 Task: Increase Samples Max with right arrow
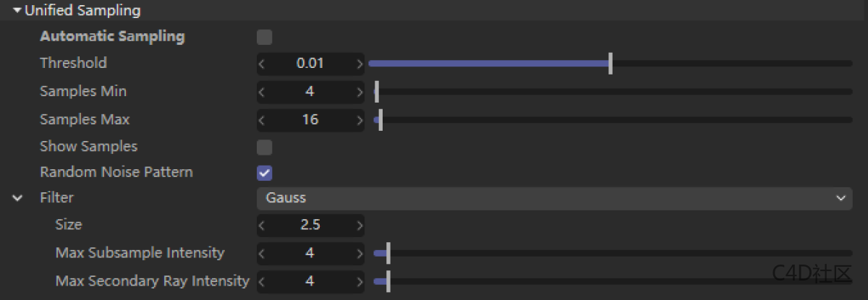pyautogui.click(x=359, y=120)
